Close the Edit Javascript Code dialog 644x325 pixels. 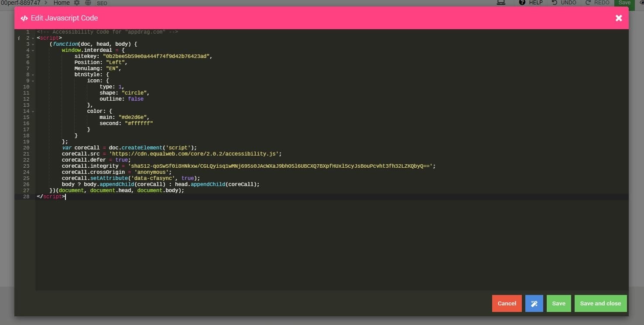[619, 18]
